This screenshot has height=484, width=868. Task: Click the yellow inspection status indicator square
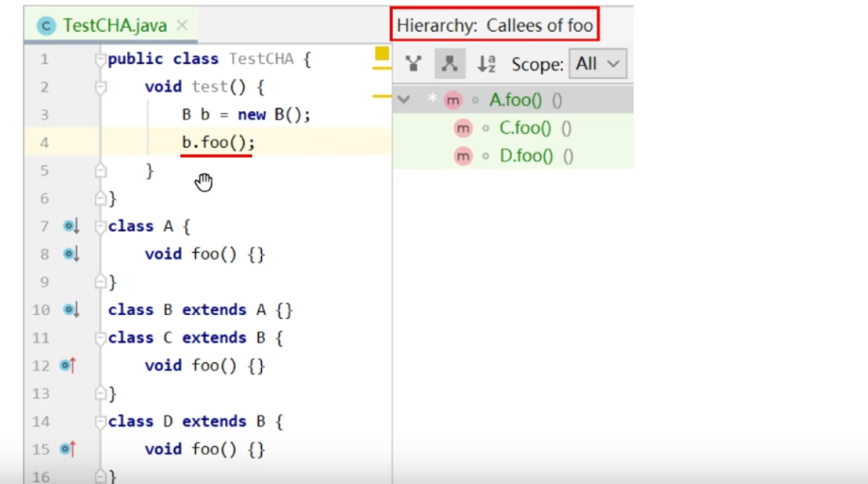coord(382,54)
